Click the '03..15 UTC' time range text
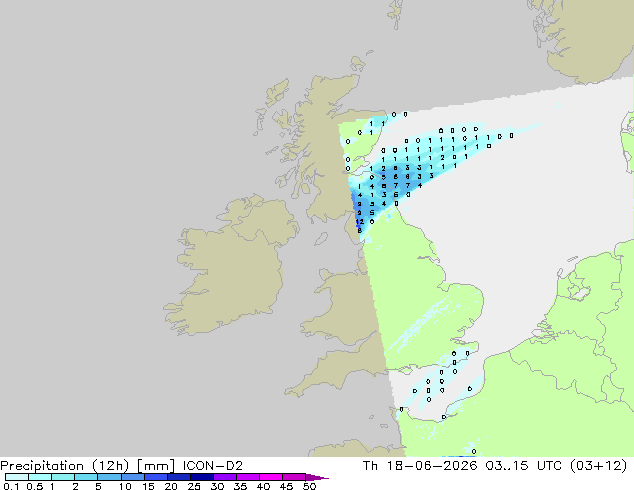Viewport: 634px width, 490px height. point(524,466)
